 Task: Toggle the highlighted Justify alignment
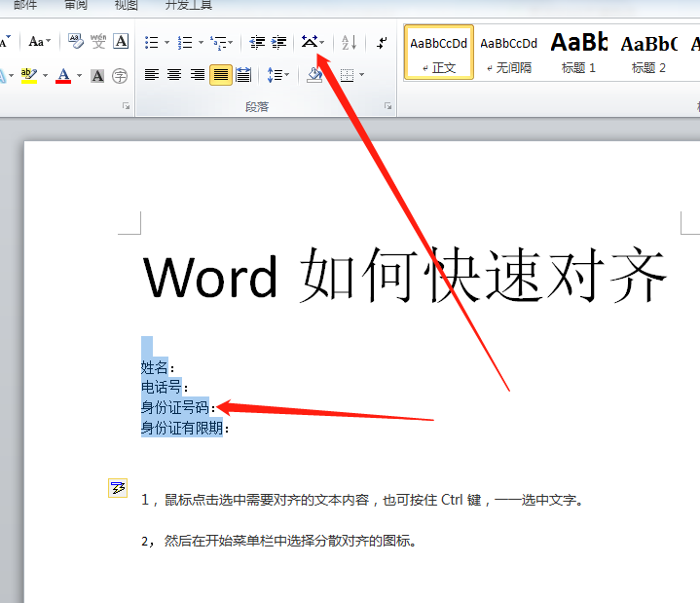click(221, 75)
